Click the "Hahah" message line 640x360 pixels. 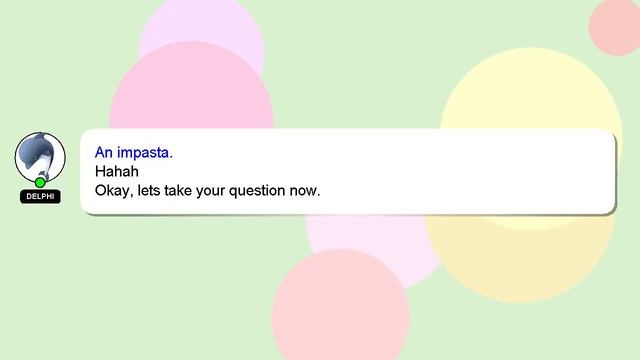(x=117, y=171)
